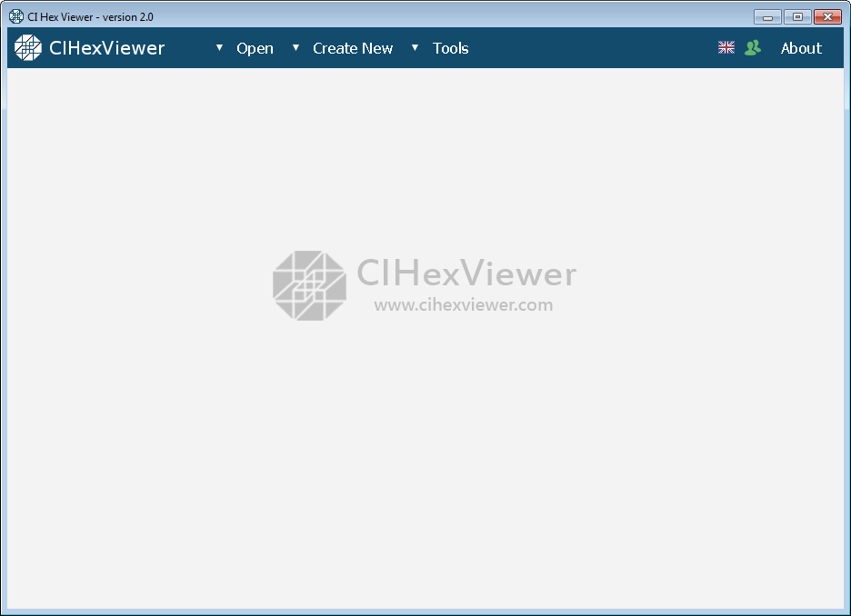Select the Create New menu
Viewport: 851px width, 616px height.
(x=353, y=48)
